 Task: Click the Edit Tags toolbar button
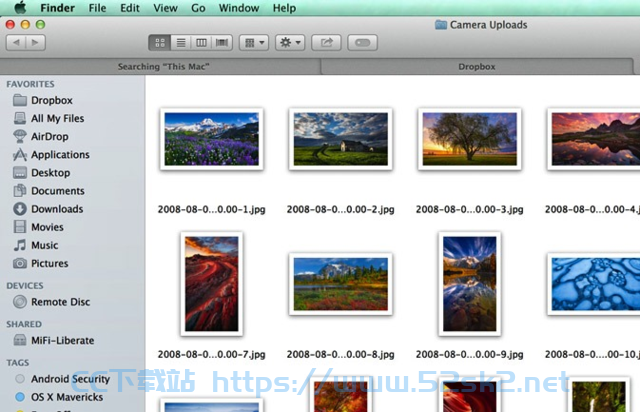tap(362, 42)
